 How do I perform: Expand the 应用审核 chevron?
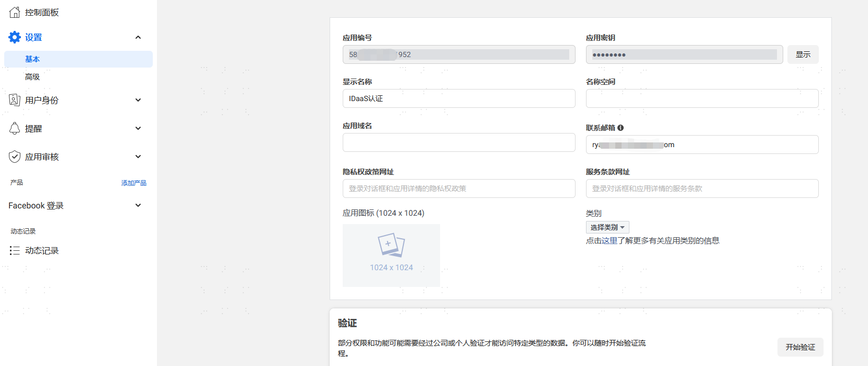pyautogui.click(x=138, y=157)
